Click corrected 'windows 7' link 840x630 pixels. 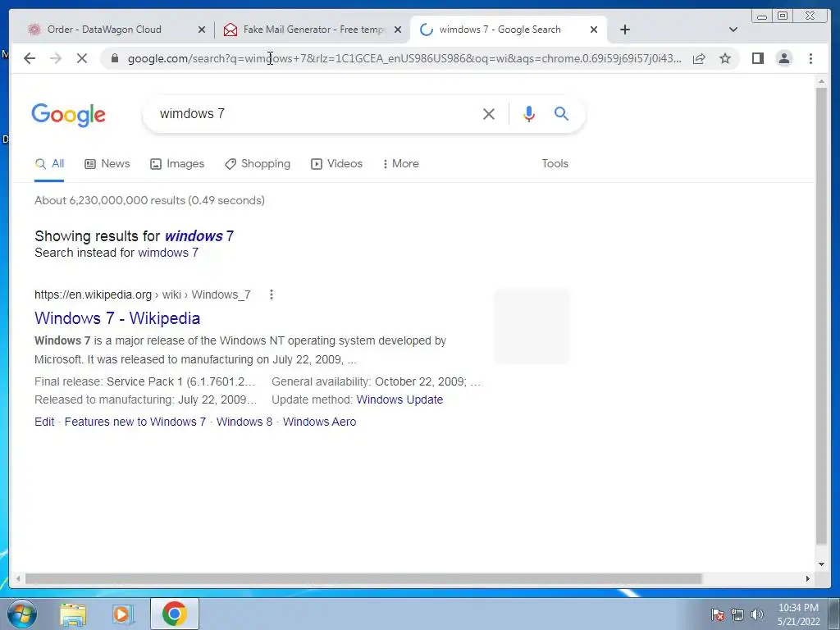point(199,236)
